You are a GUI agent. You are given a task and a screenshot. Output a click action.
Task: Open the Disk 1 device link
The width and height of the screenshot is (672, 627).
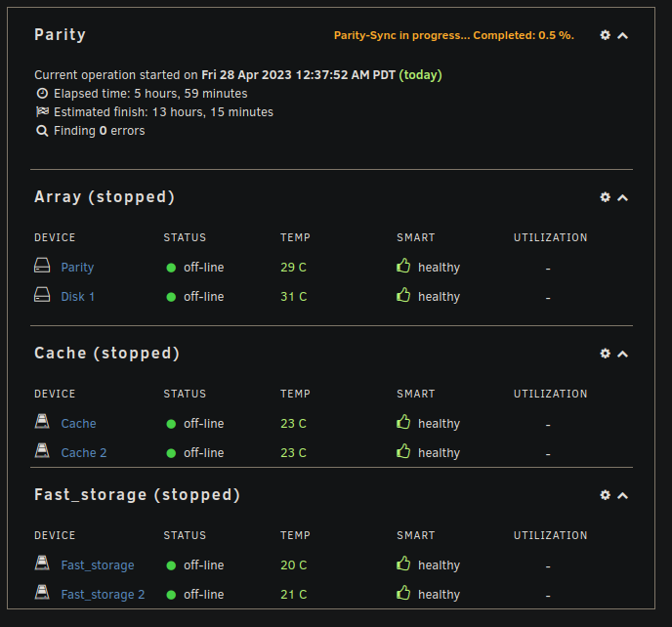point(77,297)
